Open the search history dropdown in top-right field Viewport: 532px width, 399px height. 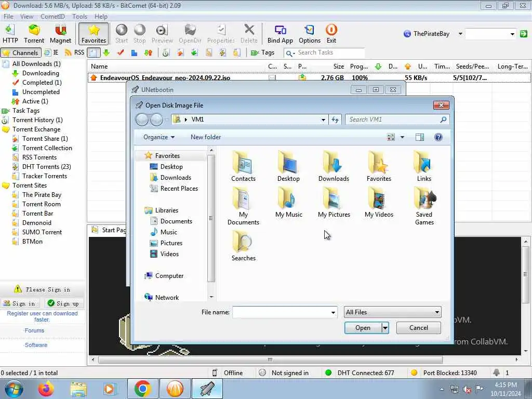tap(512, 34)
